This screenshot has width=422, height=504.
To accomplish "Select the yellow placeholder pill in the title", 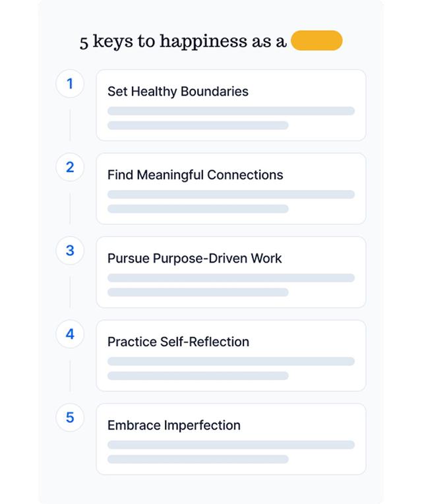I will (316, 40).
